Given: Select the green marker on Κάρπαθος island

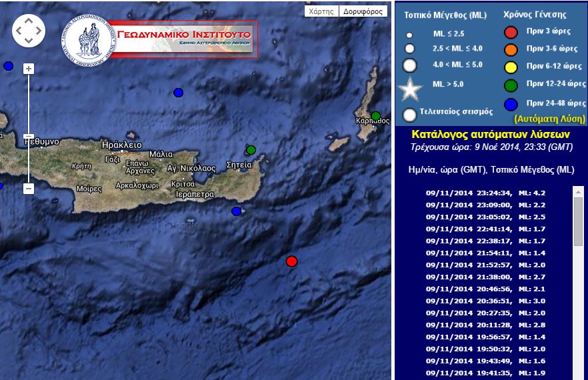Looking at the screenshot, I should point(376,115).
